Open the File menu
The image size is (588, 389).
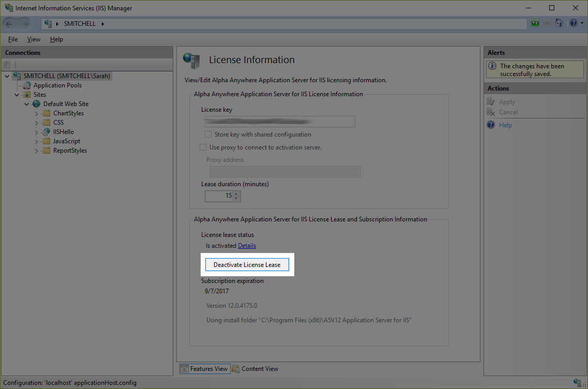pyautogui.click(x=13, y=39)
